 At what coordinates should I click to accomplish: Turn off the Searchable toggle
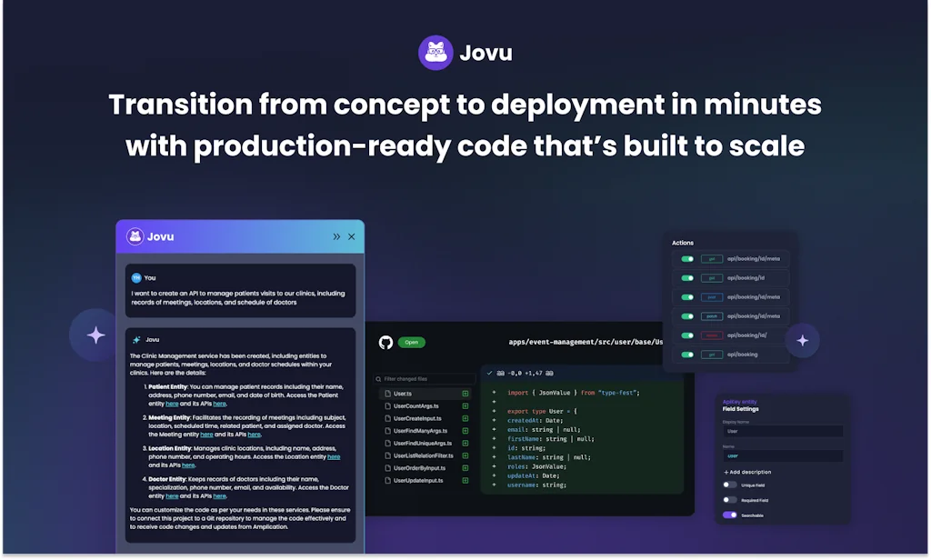(x=730, y=515)
